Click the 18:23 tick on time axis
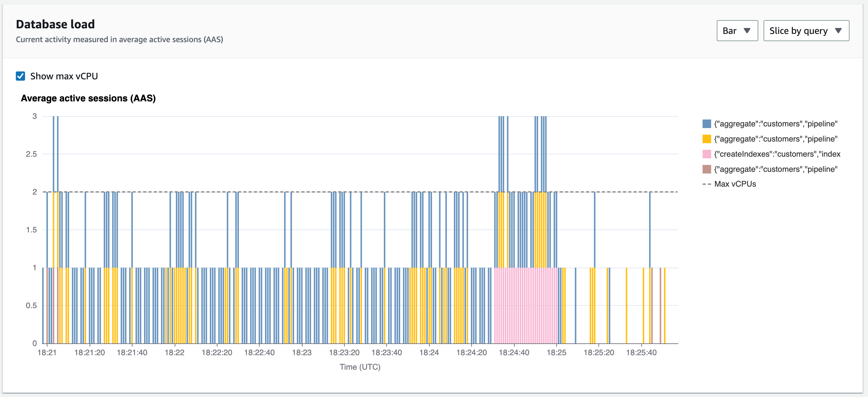 click(302, 353)
